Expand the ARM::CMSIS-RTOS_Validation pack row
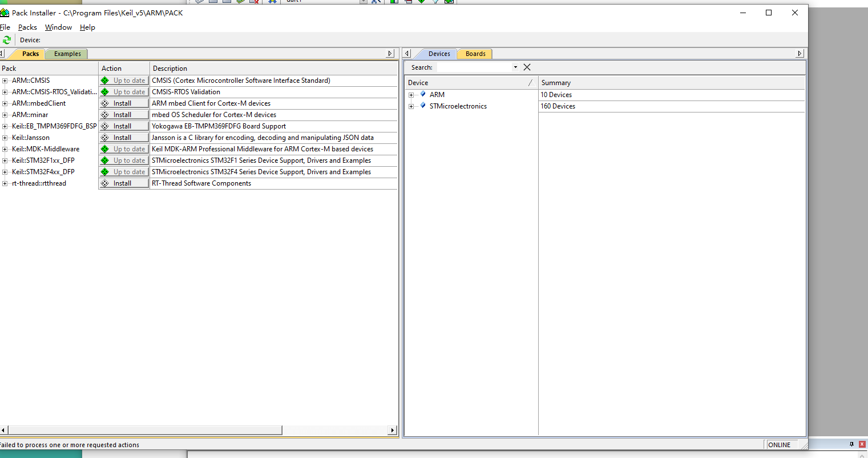Image resolution: width=868 pixels, height=458 pixels. click(5, 92)
